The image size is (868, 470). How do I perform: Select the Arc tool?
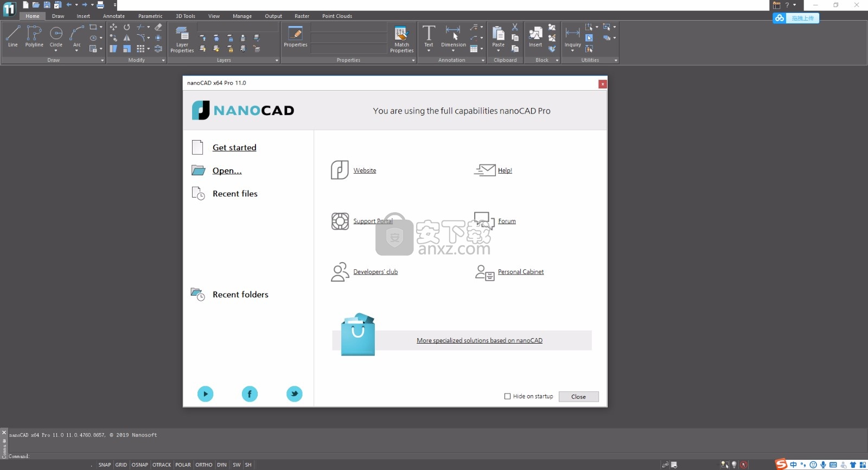tap(76, 36)
